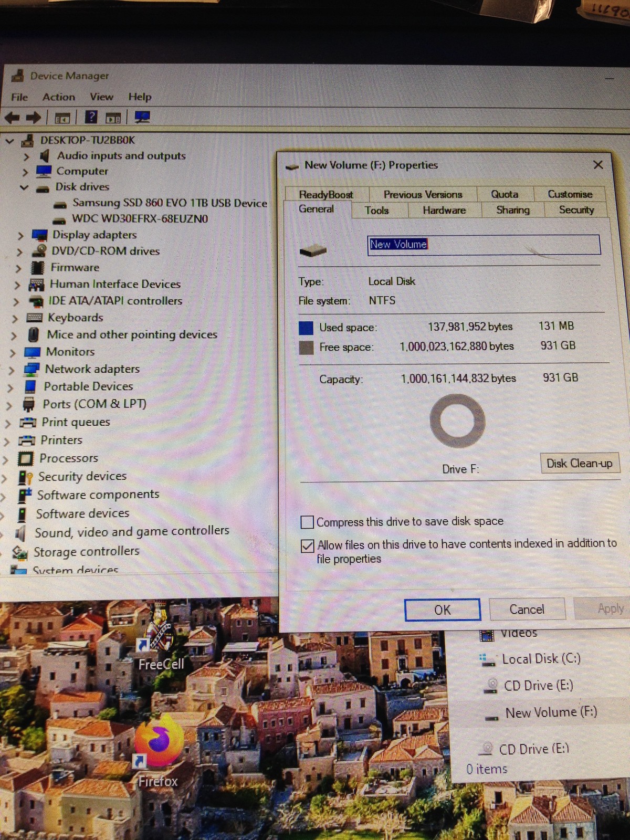Click the 'NTFS' file system value
630x840 pixels.
(382, 301)
